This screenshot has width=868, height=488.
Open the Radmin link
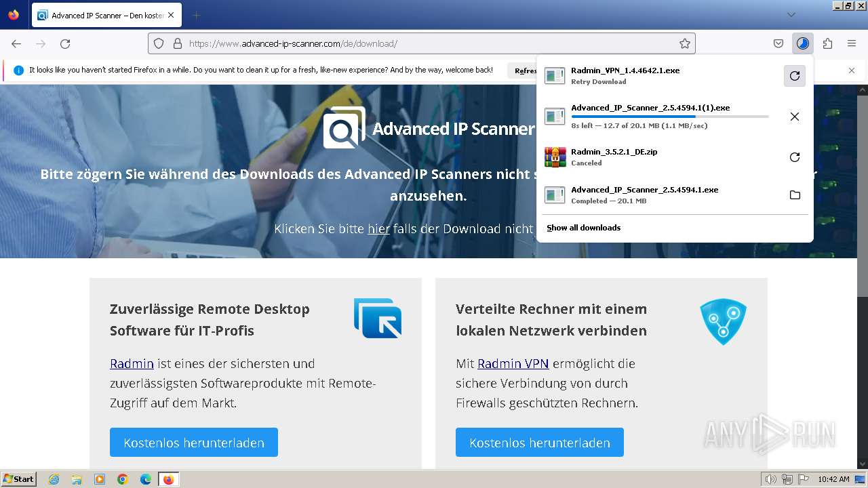tap(132, 363)
